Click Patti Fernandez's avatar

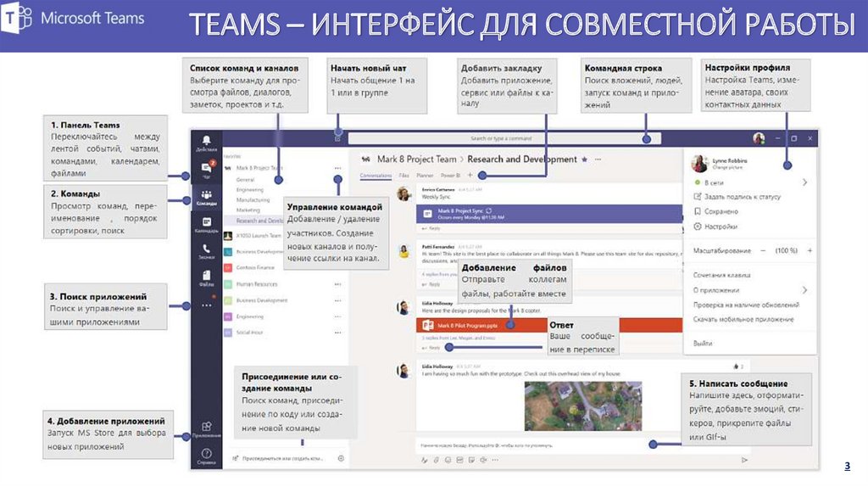point(404,251)
